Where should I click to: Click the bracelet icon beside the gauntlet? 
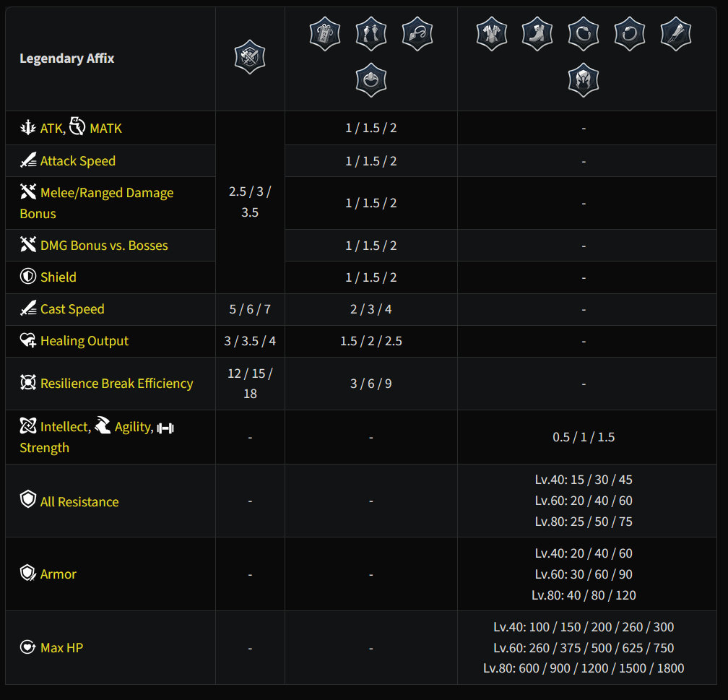point(629,34)
